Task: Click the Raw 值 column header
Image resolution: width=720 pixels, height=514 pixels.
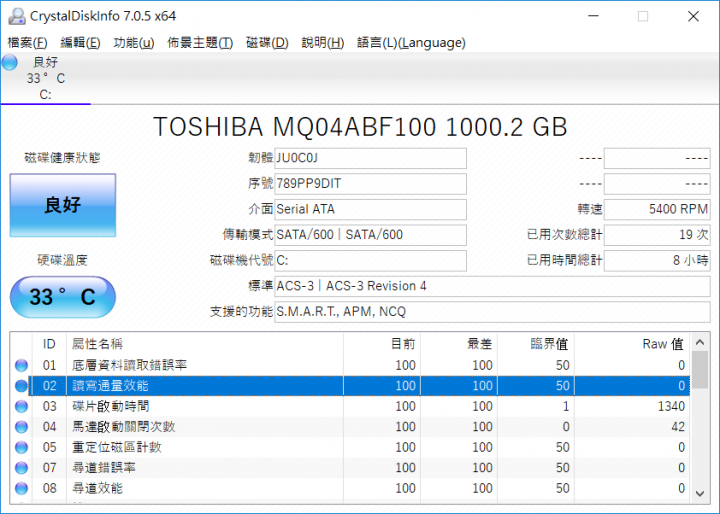Action: [x=632, y=344]
